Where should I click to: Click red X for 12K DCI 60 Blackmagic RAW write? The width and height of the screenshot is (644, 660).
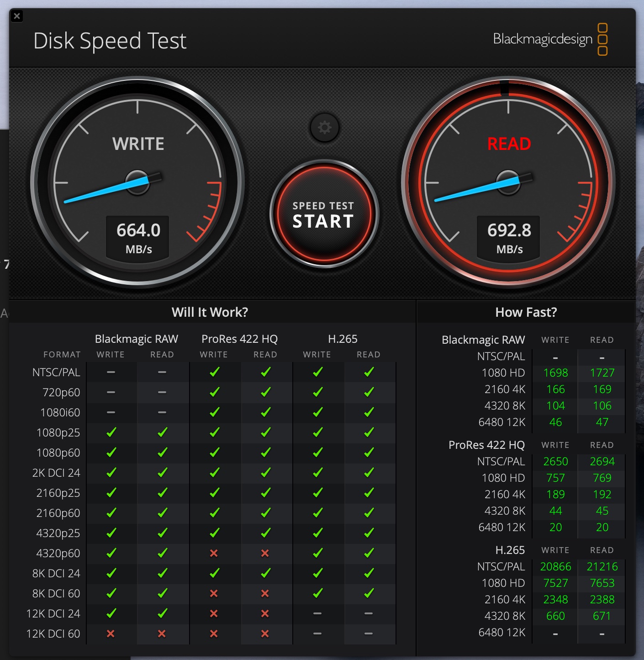point(111,633)
